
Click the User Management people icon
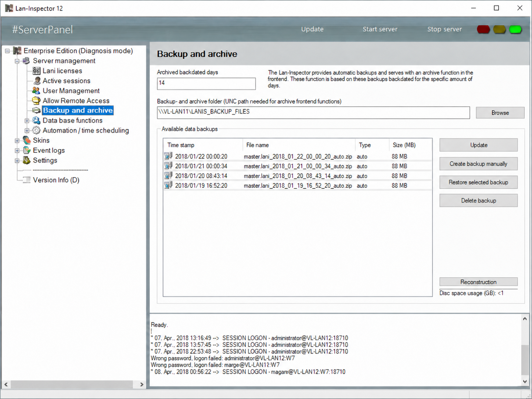click(36, 90)
